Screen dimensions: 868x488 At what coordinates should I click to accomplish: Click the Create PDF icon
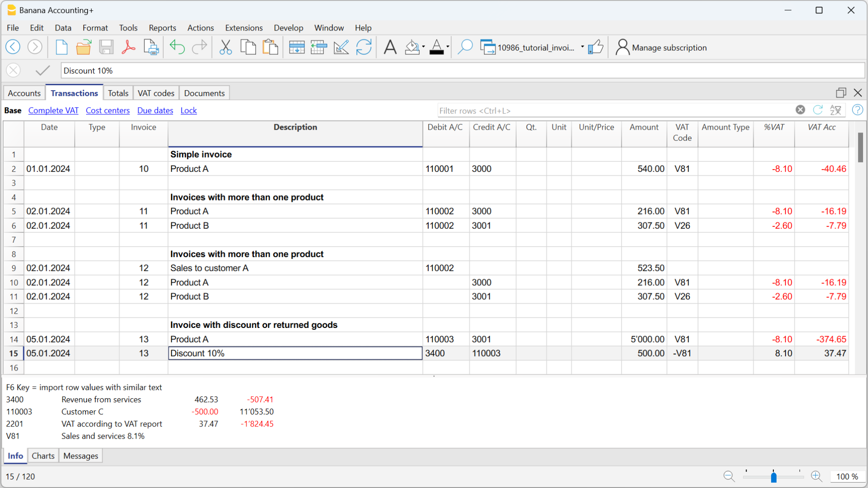click(x=128, y=47)
